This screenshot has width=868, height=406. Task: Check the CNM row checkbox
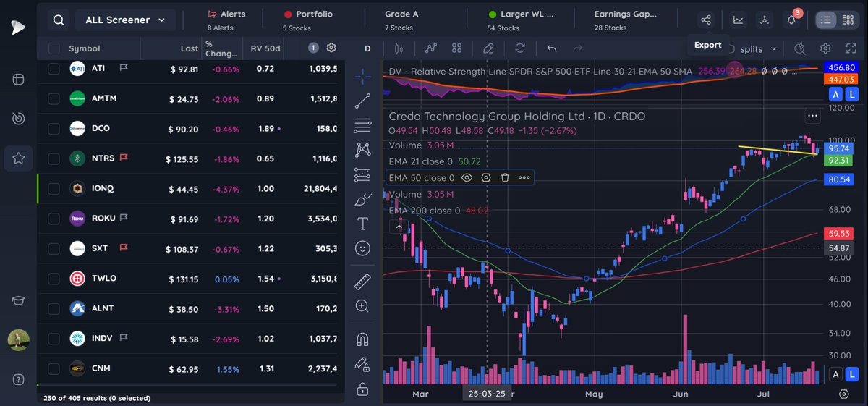point(54,368)
